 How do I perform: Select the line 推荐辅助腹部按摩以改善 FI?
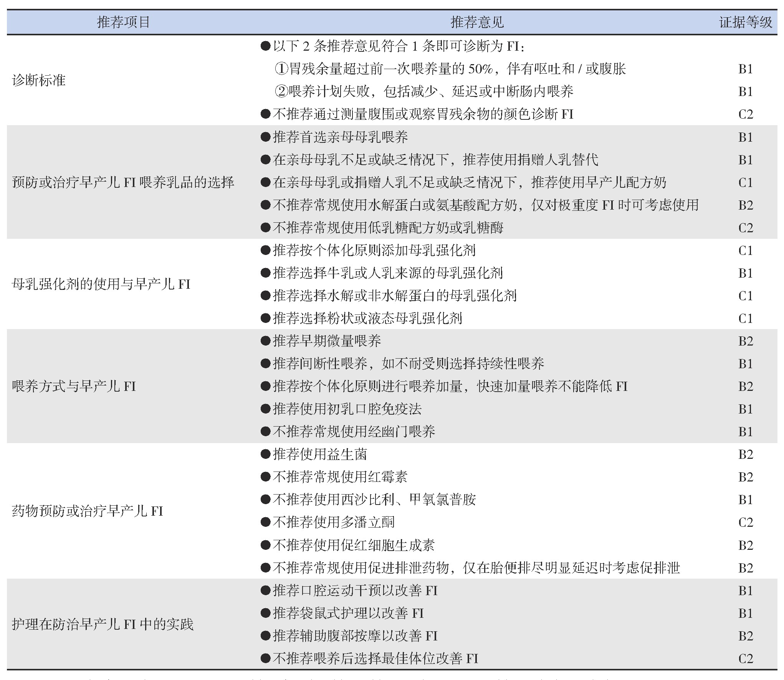[349, 636]
